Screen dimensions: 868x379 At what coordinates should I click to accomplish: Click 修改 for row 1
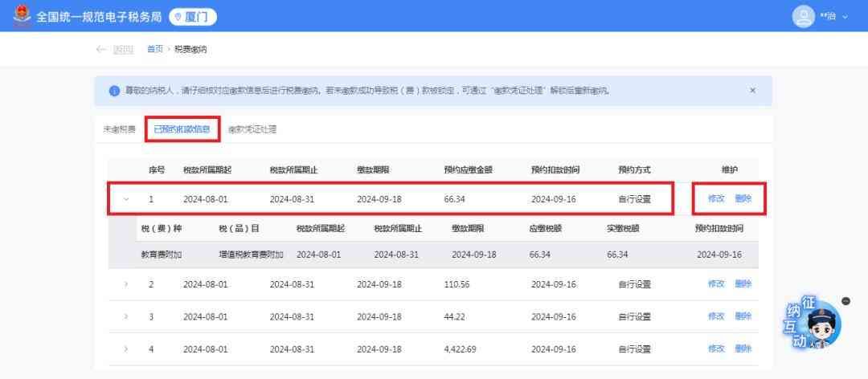pyautogui.click(x=715, y=199)
